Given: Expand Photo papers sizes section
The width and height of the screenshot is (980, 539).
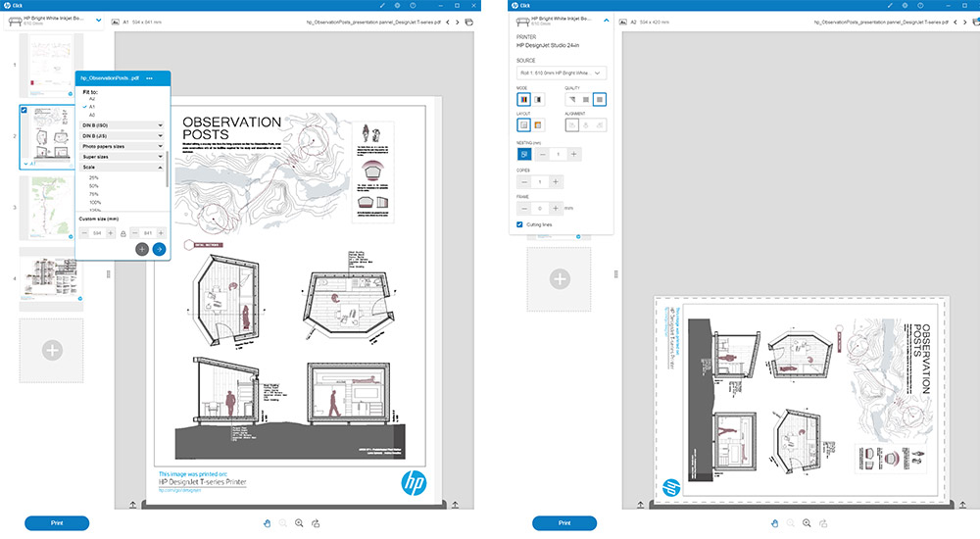Looking at the screenshot, I should tap(122, 146).
